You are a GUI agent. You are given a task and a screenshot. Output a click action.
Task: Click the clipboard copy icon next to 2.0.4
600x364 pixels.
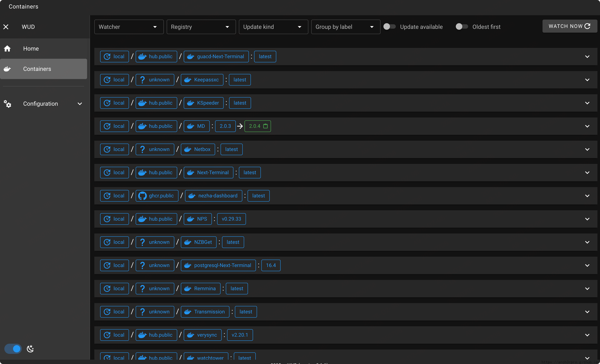point(265,126)
